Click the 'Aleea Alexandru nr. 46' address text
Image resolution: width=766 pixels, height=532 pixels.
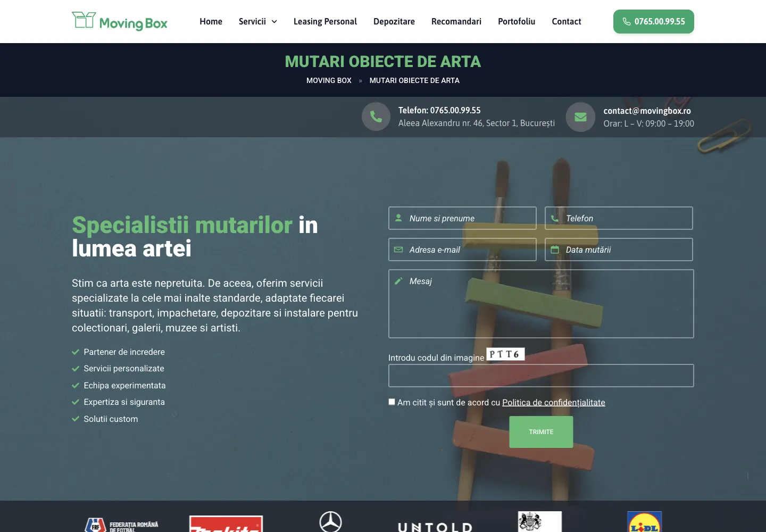click(x=477, y=123)
